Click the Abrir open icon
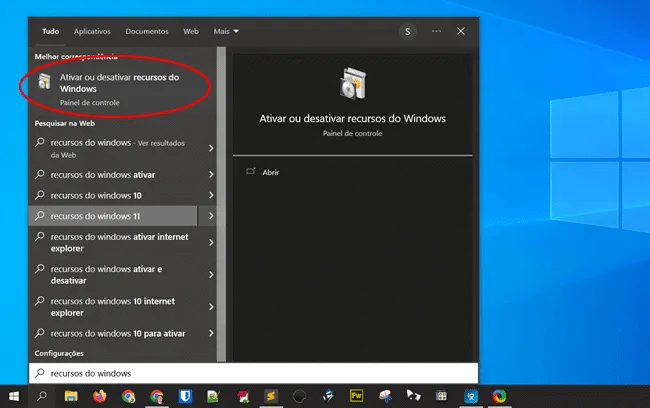The height and width of the screenshot is (408, 650). click(251, 171)
